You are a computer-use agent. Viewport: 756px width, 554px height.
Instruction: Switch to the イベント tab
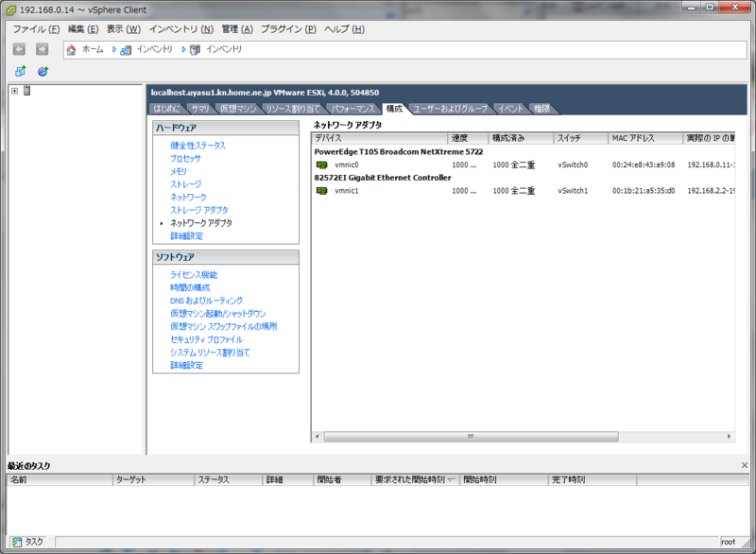point(510,109)
